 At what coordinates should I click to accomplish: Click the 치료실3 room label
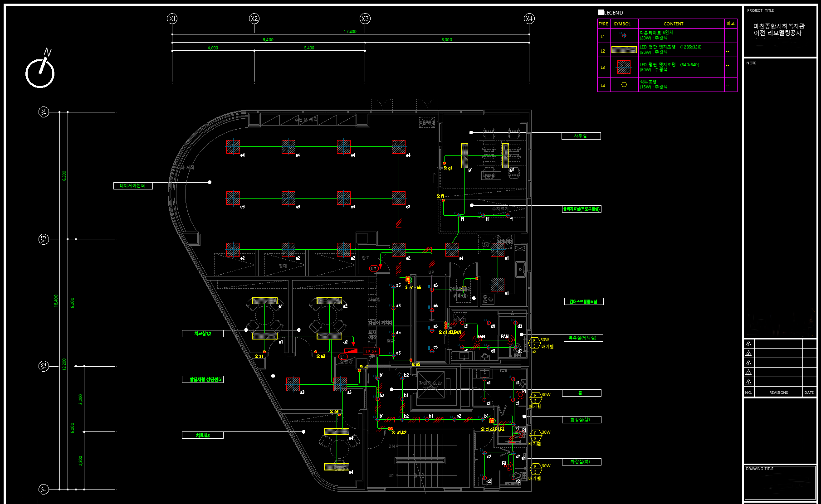coord(202,435)
